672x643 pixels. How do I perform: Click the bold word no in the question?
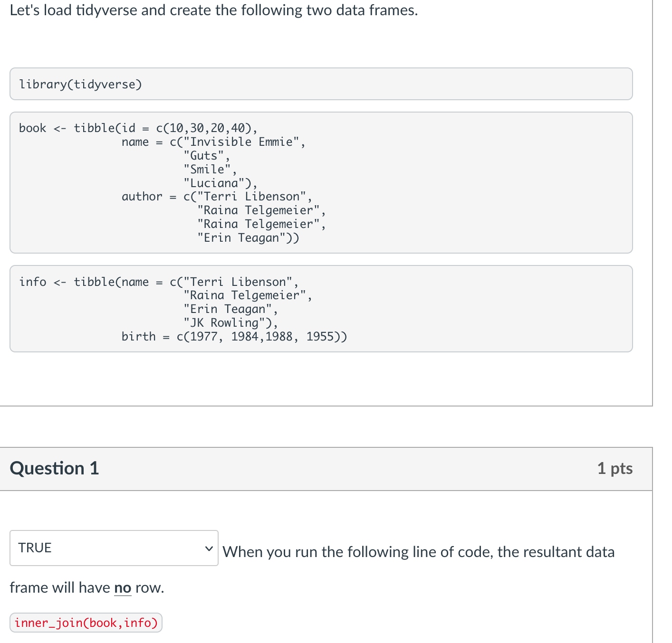pyautogui.click(x=123, y=587)
